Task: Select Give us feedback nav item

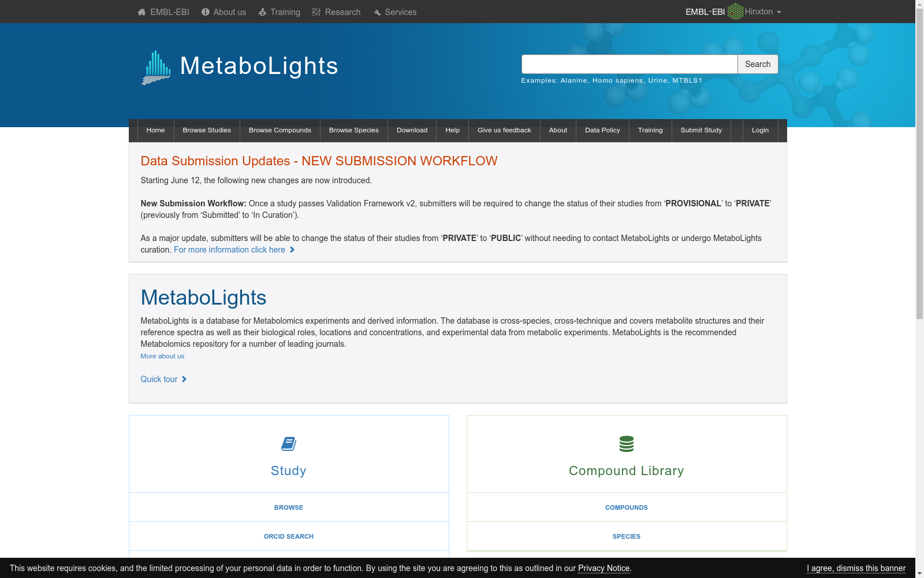Action: click(x=504, y=130)
